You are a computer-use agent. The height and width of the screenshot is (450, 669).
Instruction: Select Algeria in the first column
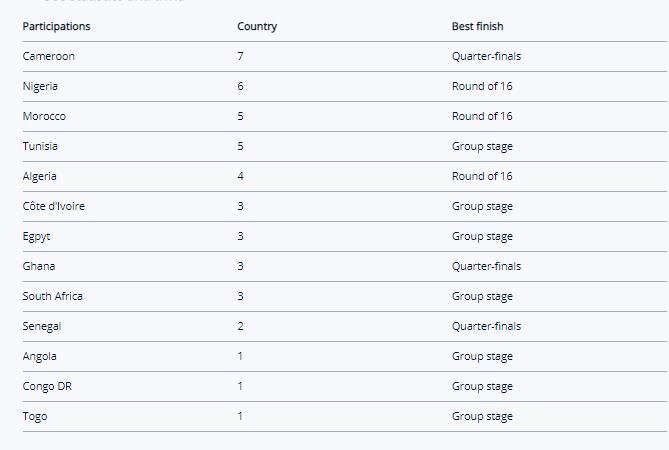click(40, 176)
